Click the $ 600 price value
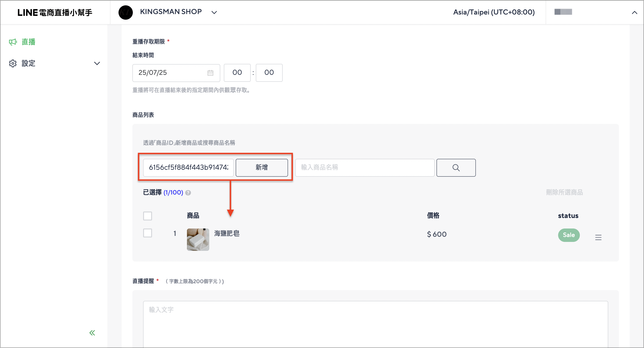 [437, 234]
